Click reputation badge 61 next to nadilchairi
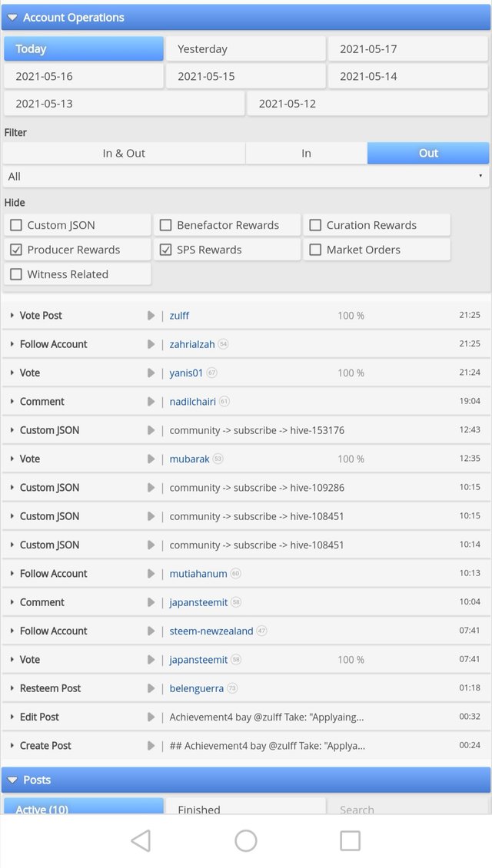492x868 pixels. [224, 401]
